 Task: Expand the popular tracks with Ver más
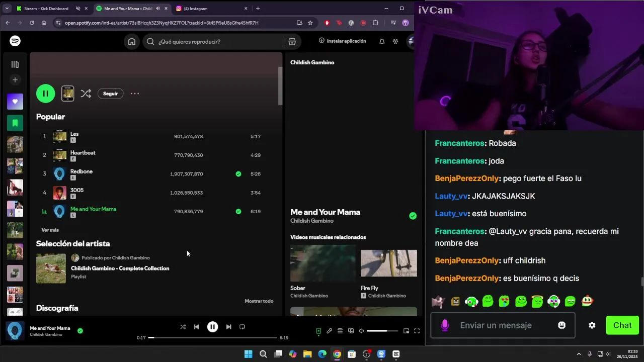(50, 230)
